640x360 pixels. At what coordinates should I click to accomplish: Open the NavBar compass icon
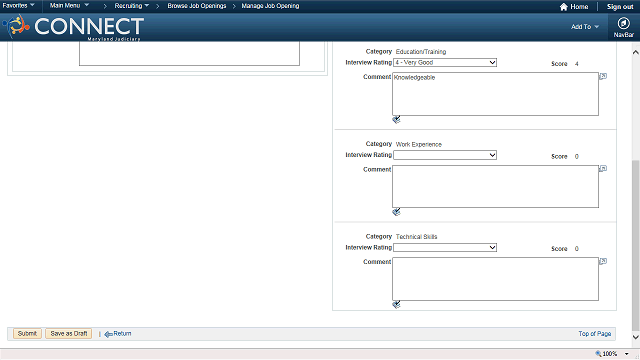click(623, 23)
